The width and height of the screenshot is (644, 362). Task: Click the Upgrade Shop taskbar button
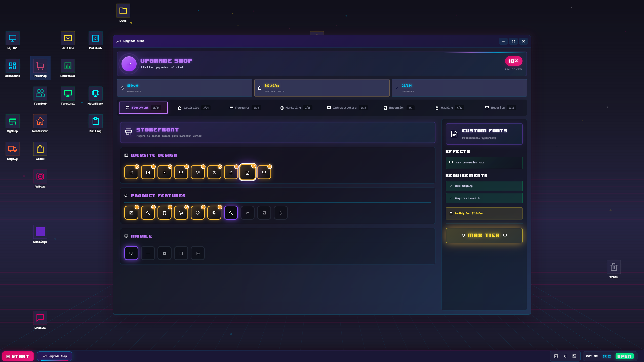(55, 356)
